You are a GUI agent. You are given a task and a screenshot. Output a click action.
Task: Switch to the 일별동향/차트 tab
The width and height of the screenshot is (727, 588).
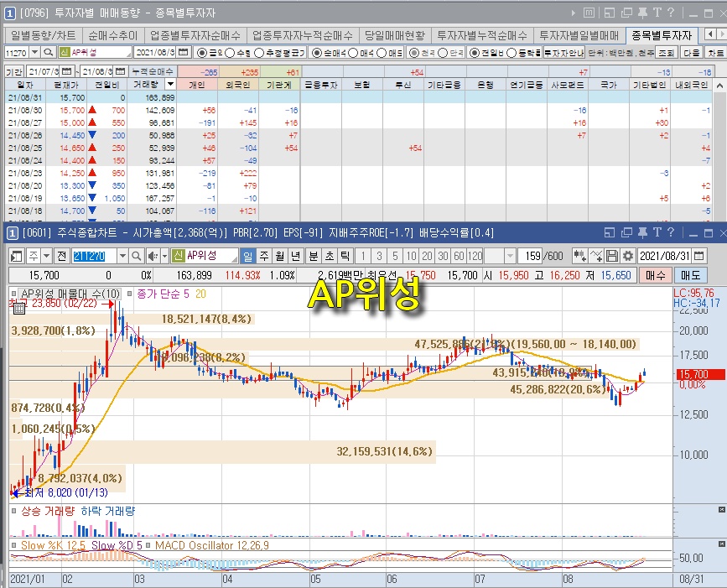(x=43, y=35)
